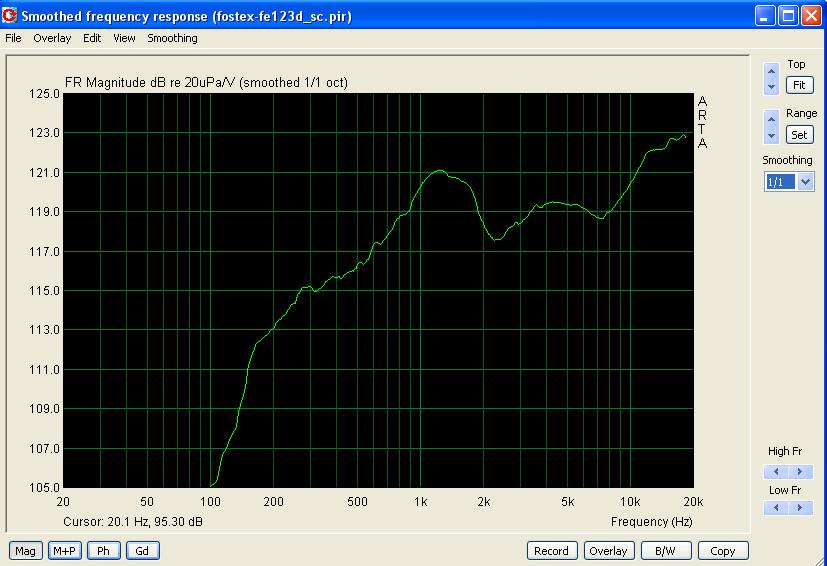Image resolution: width=827 pixels, height=566 pixels.
Task: Click the Record button
Action: coord(551,551)
